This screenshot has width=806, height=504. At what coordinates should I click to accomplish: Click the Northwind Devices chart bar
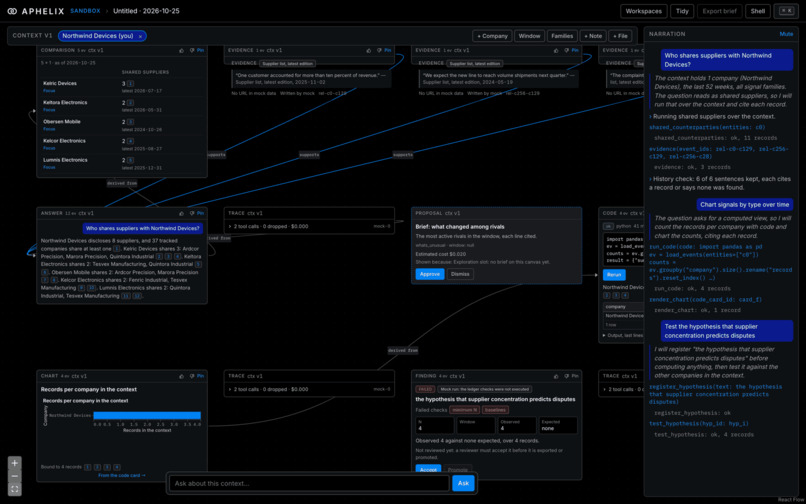(147, 416)
